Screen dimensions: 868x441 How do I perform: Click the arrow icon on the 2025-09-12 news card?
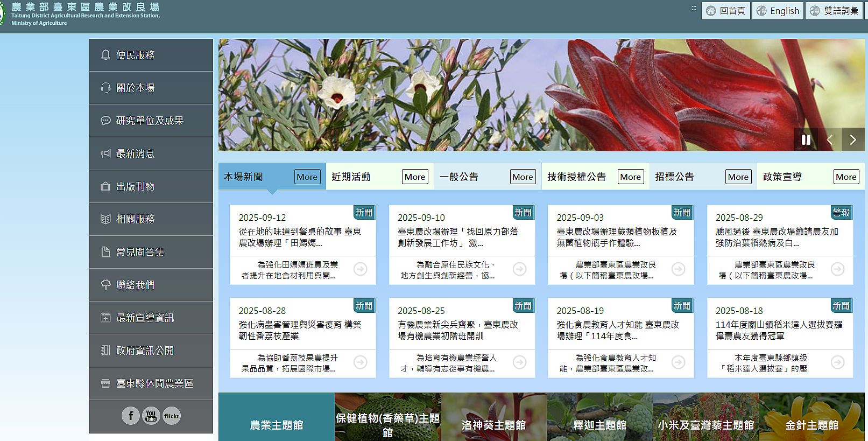click(x=361, y=269)
